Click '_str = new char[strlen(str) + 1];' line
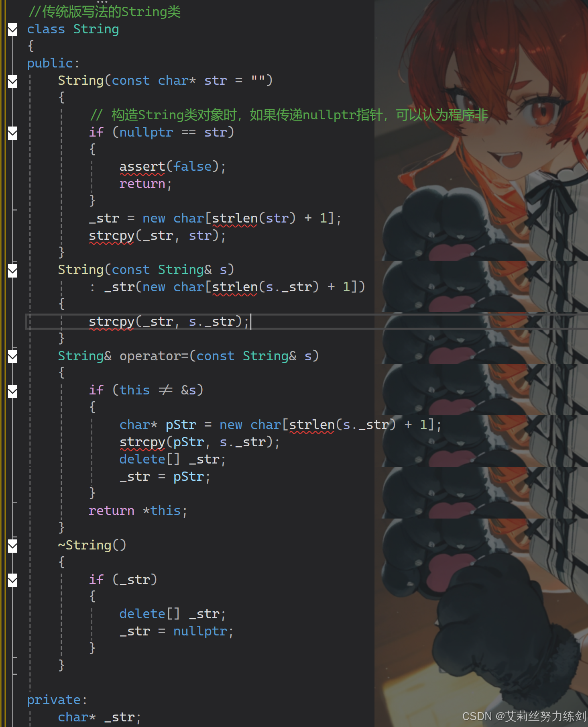This screenshot has height=727, width=588. (215, 219)
